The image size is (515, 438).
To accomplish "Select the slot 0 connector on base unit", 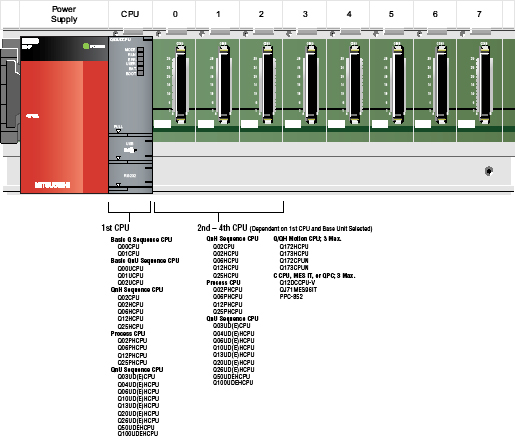I will pyautogui.click(x=181, y=84).
